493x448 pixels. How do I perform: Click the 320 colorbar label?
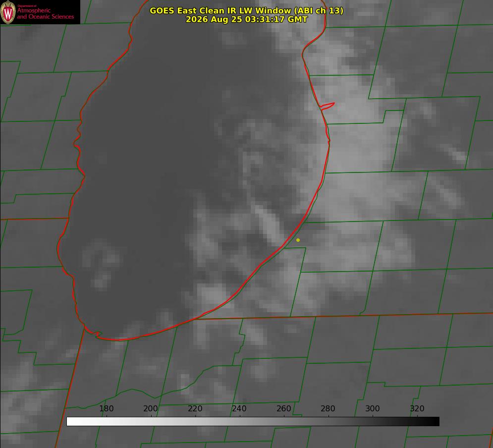coord(417,408)
